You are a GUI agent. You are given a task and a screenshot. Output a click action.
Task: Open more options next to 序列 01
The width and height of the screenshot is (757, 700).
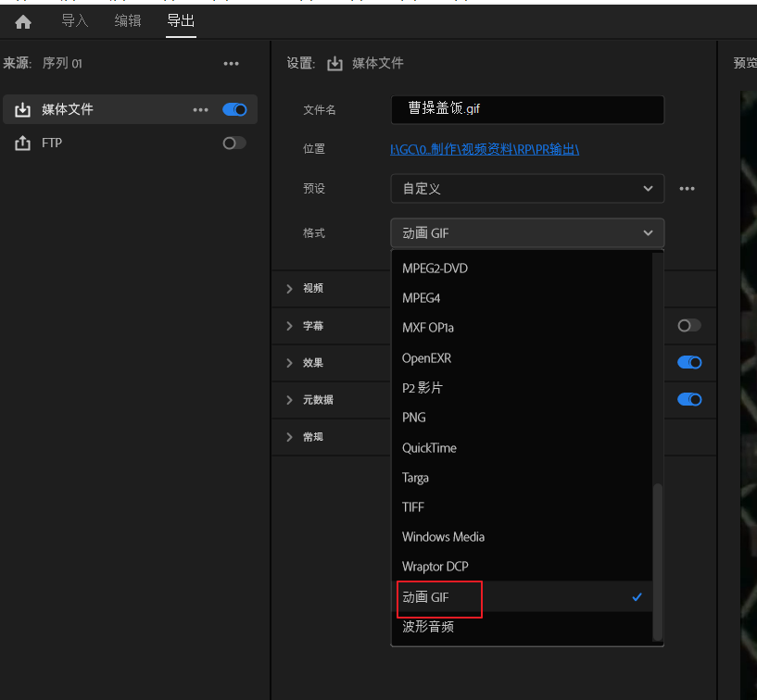click(x=231, y=64)
